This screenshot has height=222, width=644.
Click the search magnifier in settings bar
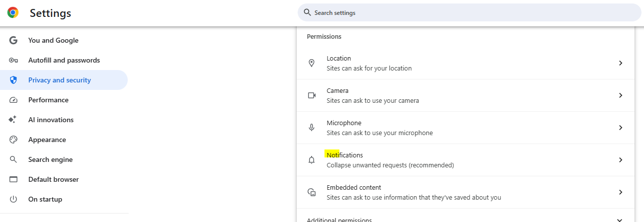(307, 12)
